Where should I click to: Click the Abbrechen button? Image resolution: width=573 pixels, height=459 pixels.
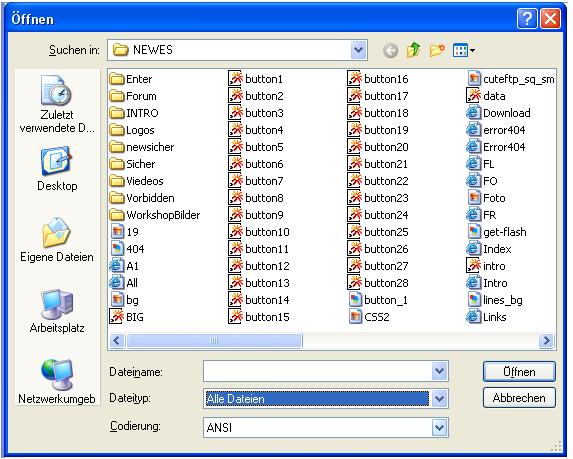pos(519,398)
